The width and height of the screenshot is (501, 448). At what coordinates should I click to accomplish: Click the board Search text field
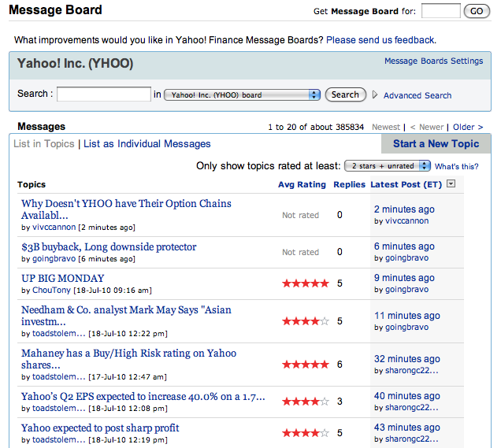pos(104,94)
